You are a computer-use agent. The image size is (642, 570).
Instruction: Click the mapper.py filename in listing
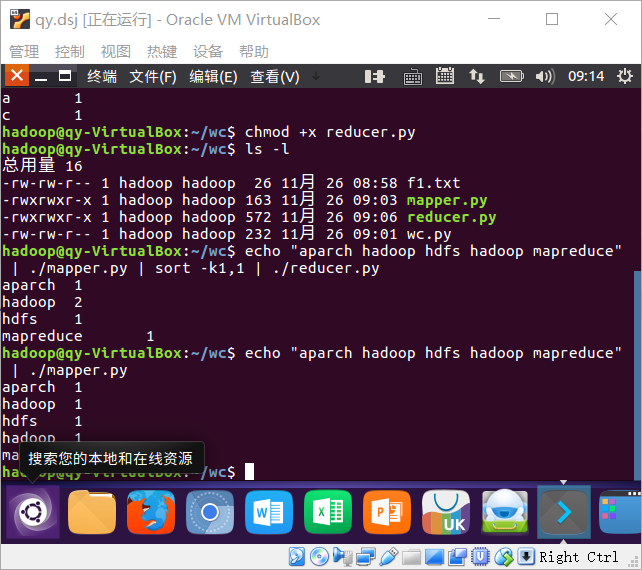(447, 200)
